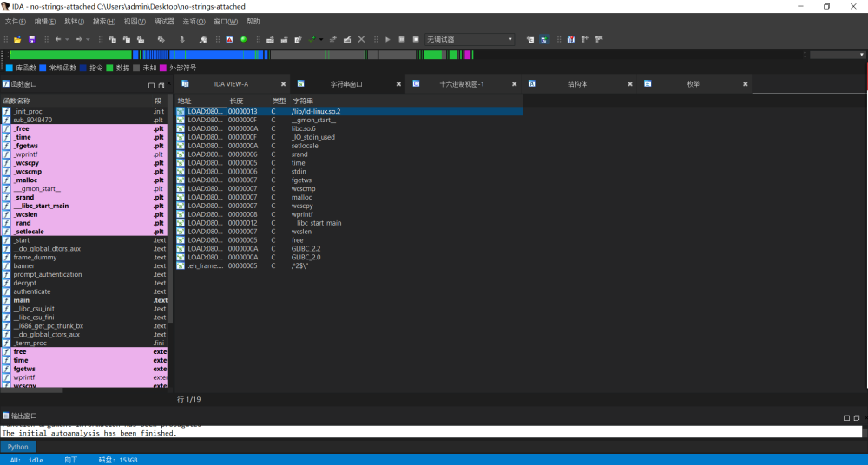Click the Python console button
The width and height of the screenshot is (868, 465).
[x=17, y=447]
